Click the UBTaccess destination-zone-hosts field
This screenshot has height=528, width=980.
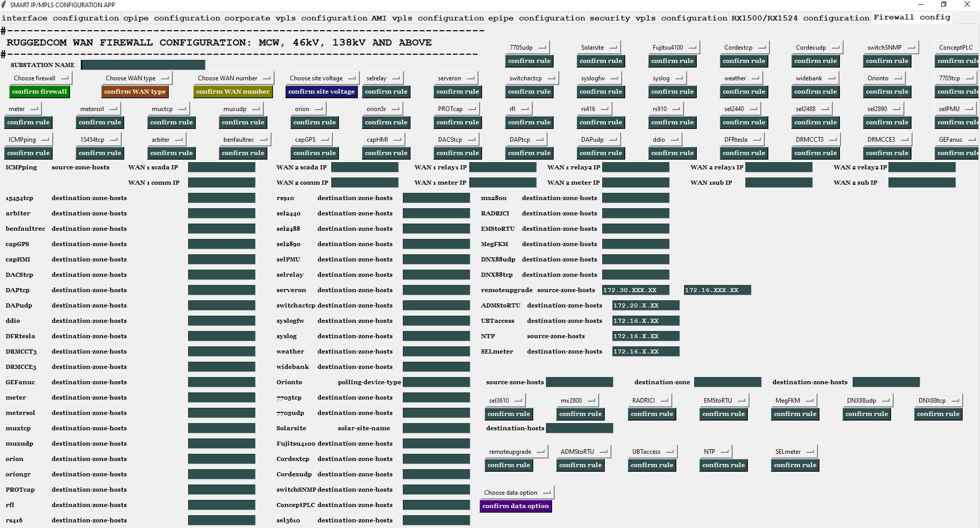pos(646,321)
